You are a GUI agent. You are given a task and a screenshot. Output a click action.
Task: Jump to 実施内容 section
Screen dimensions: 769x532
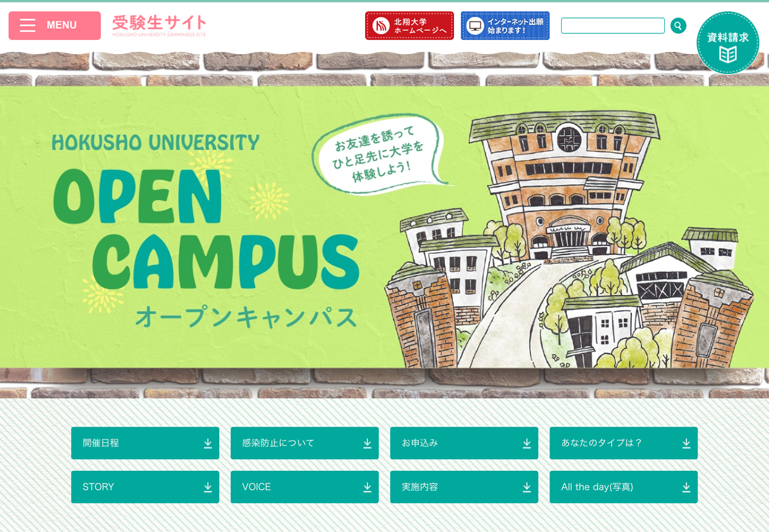click(x=464, y=487)
